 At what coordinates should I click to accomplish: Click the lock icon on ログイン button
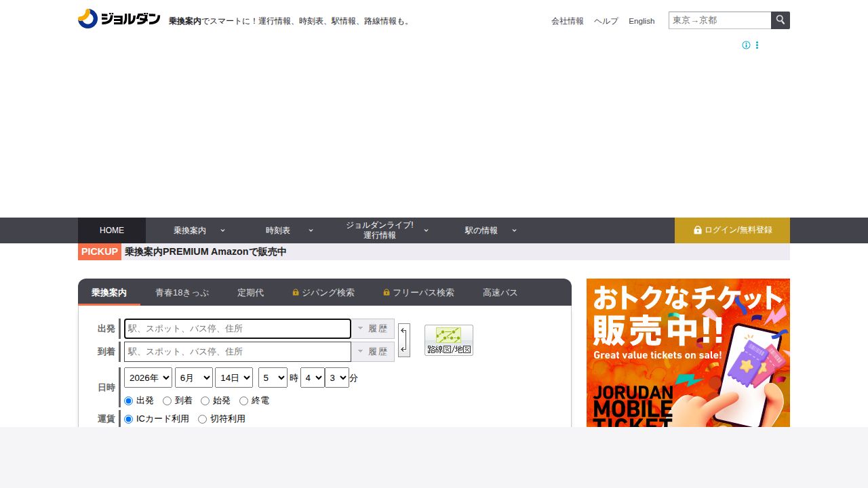697,230
